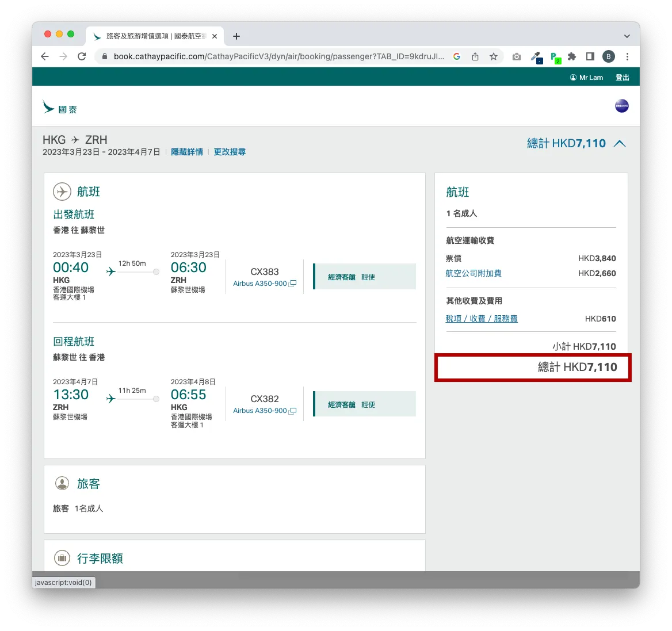Image resolution: width=672 pixels, height=631 pixels.
Task: Open the Mr Lam account menu
Action: 586,78
